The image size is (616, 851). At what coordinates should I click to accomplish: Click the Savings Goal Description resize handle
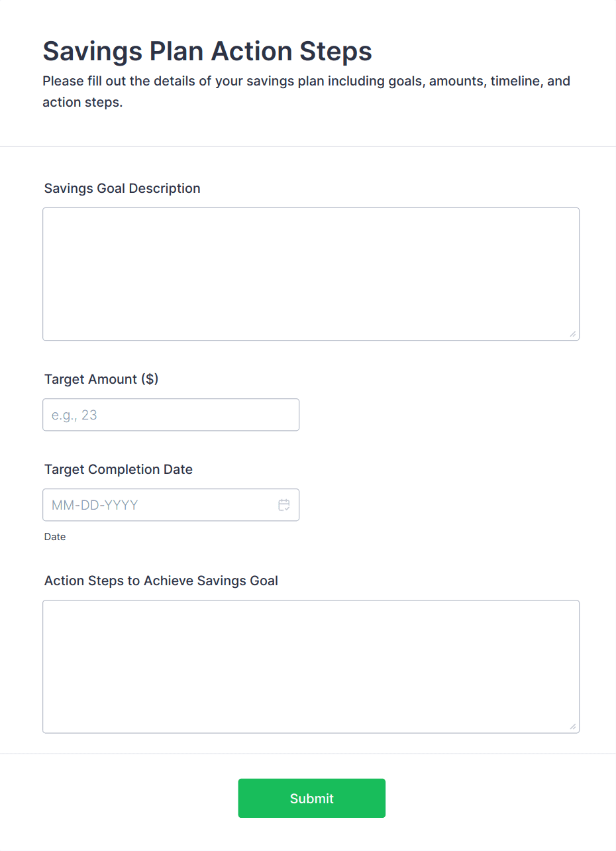(572, 334)
